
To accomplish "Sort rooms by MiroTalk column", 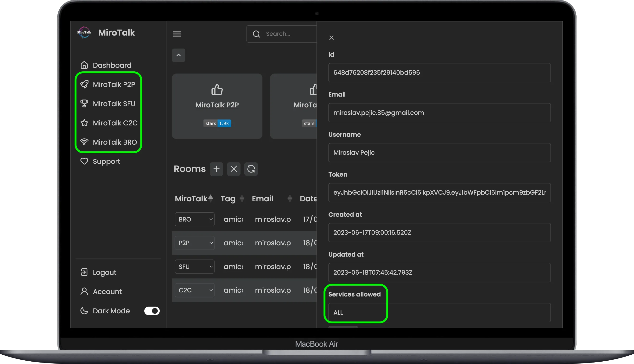I will click(x=194, y=198).
